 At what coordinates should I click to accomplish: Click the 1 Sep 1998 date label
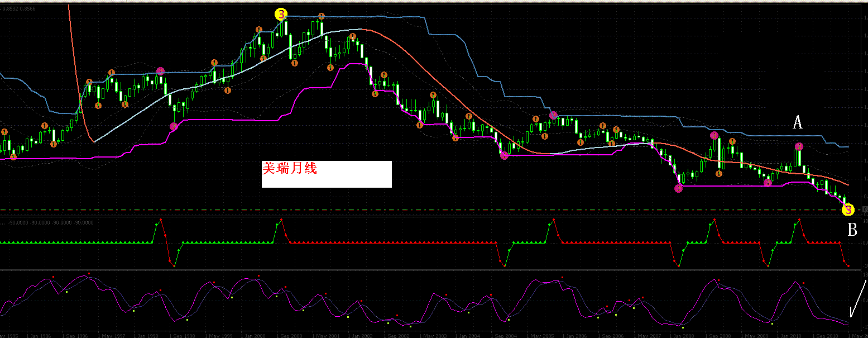point(181,336)
